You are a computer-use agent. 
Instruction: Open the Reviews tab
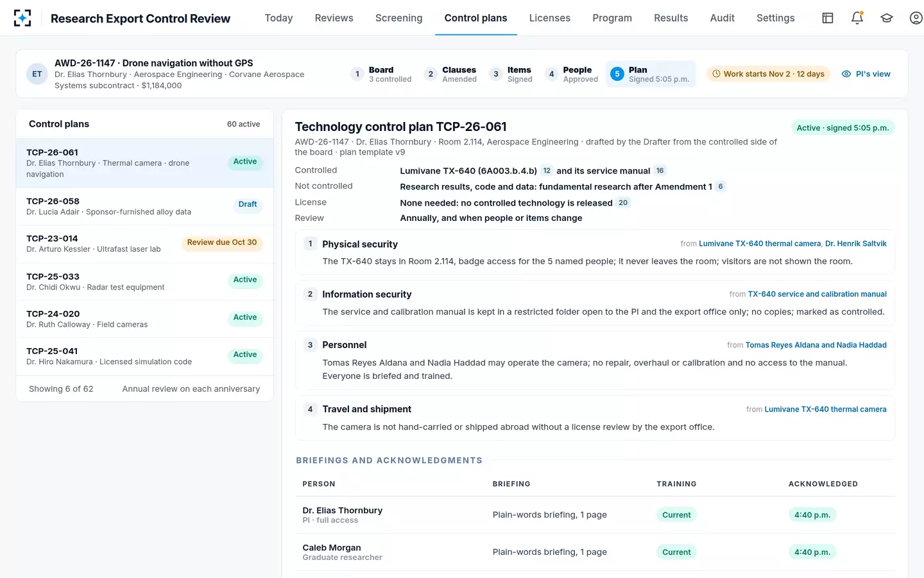coord(334,18)
